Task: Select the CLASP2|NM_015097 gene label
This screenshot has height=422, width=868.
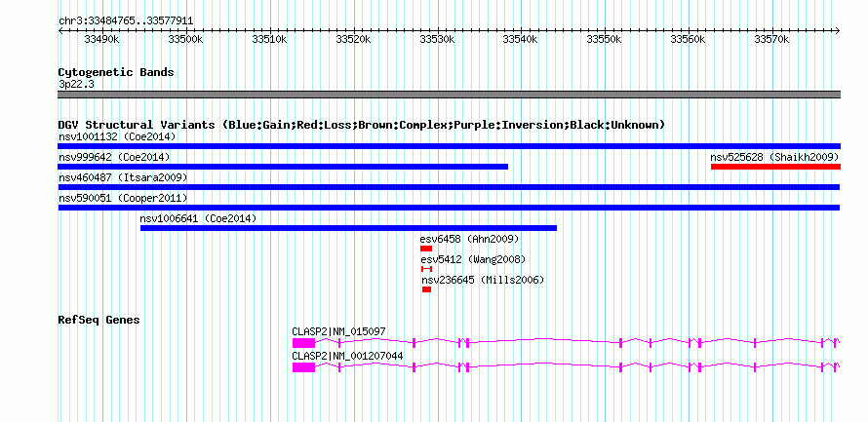Action: (x=338, y=331)
